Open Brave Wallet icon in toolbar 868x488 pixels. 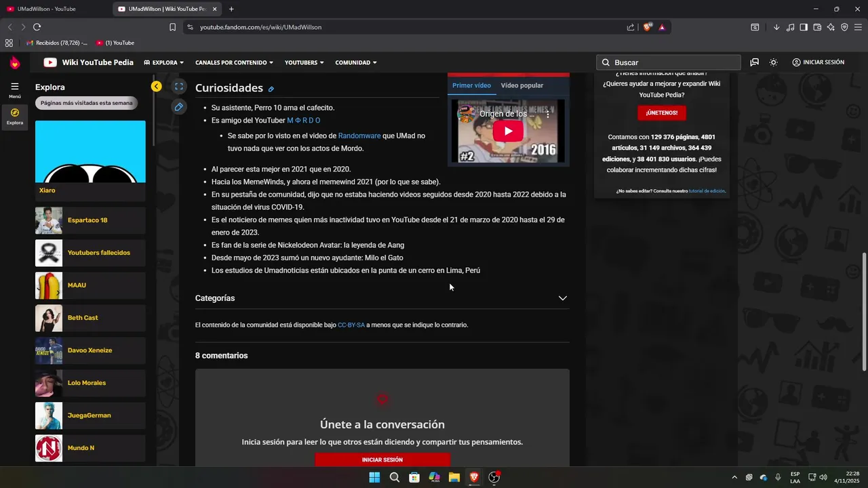(x=817, y=27)
